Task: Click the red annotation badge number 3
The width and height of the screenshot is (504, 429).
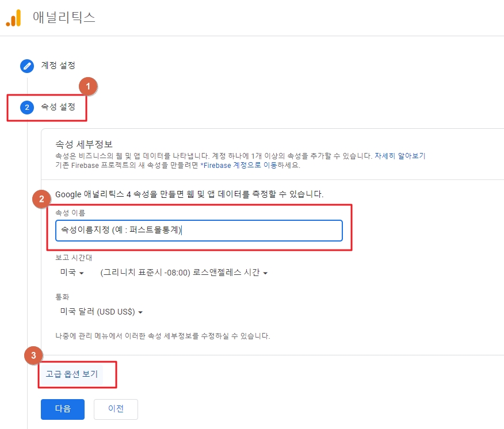Action: click(33, 355)
